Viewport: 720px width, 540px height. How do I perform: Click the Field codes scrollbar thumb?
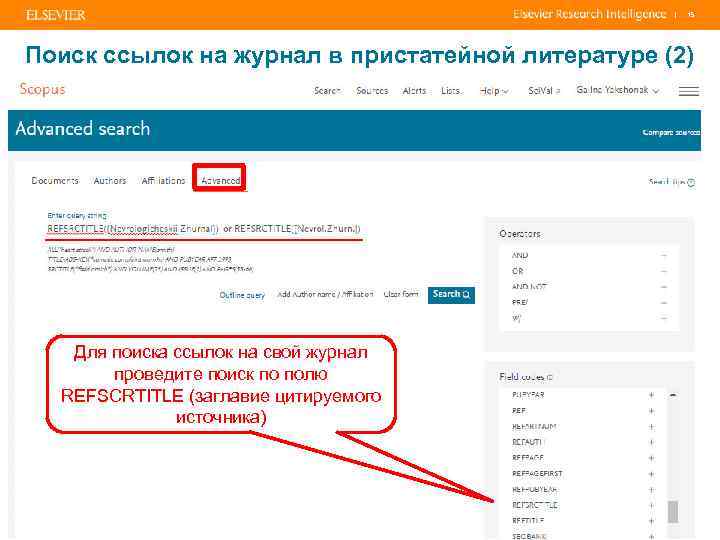point(673,511)
